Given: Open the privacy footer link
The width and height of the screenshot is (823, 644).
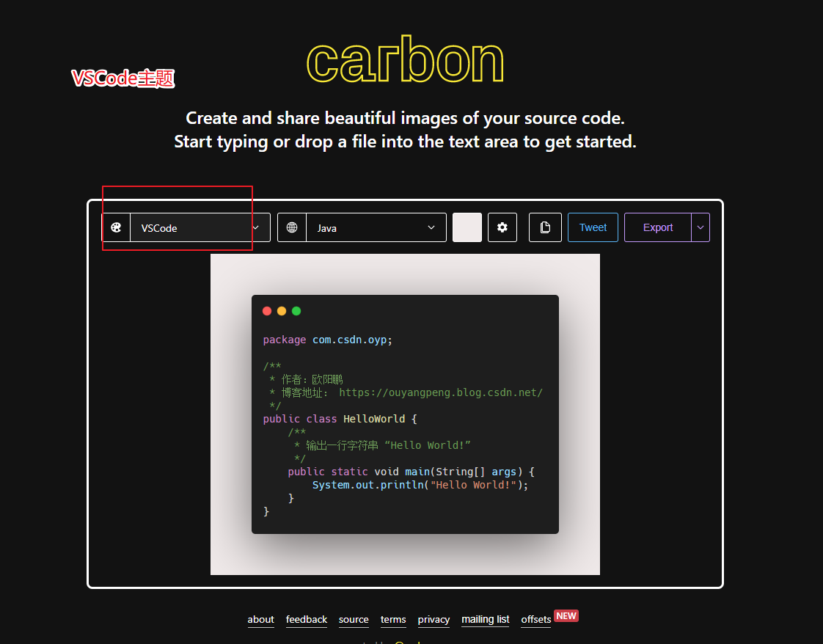Looking at the screenshot, I should [434, 619].
